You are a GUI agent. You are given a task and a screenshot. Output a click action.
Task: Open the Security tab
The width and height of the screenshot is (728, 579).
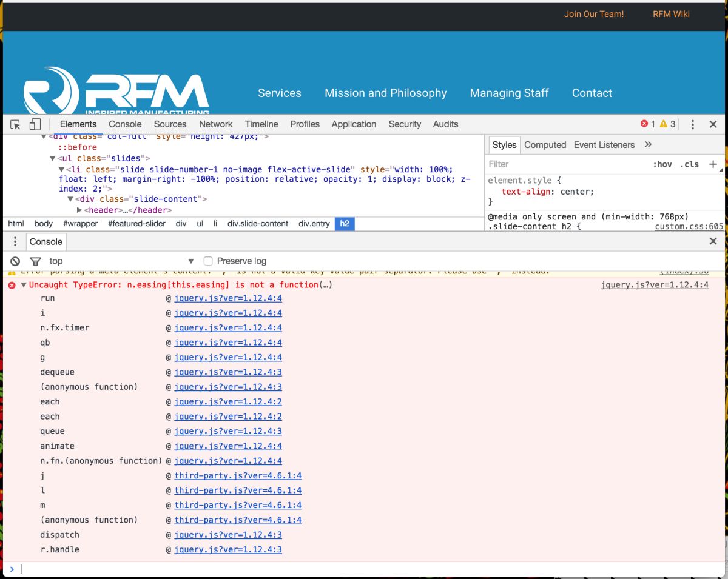click(x=405, y=124)
